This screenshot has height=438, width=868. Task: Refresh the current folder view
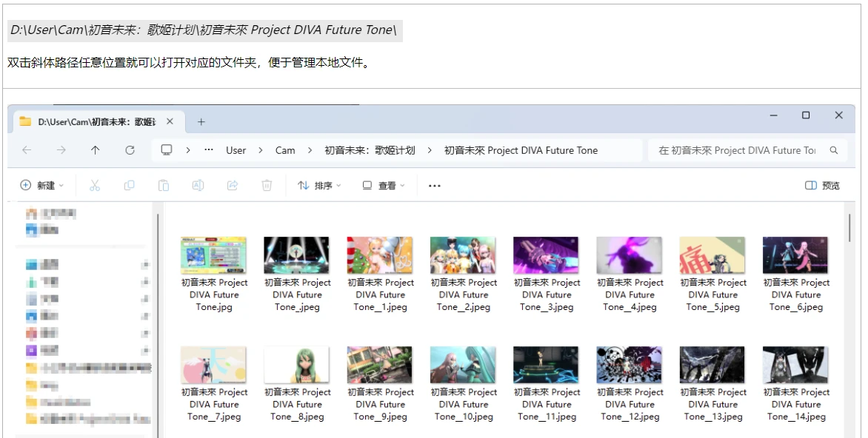[x=130, y=150]
